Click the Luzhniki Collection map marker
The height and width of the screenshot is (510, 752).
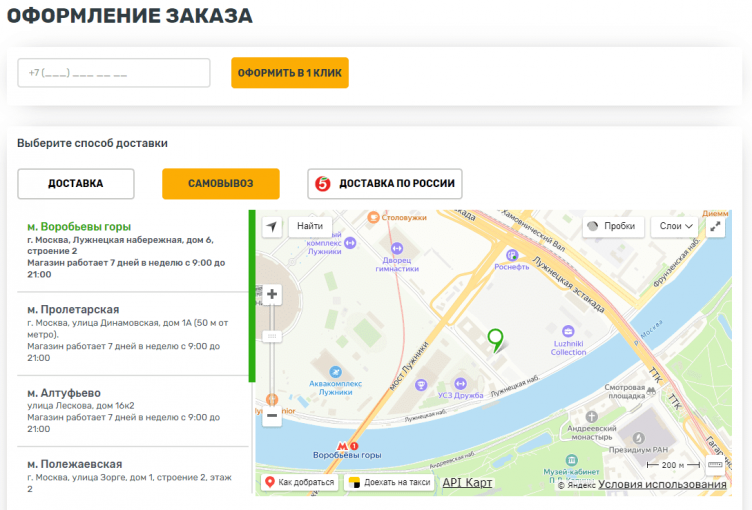(568, 331)
